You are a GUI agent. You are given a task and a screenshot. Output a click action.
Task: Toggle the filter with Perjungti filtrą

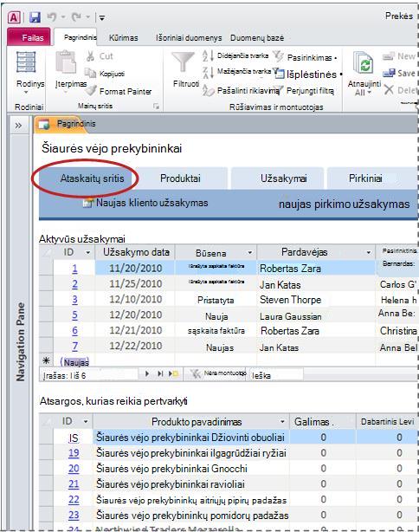point(304,91)
